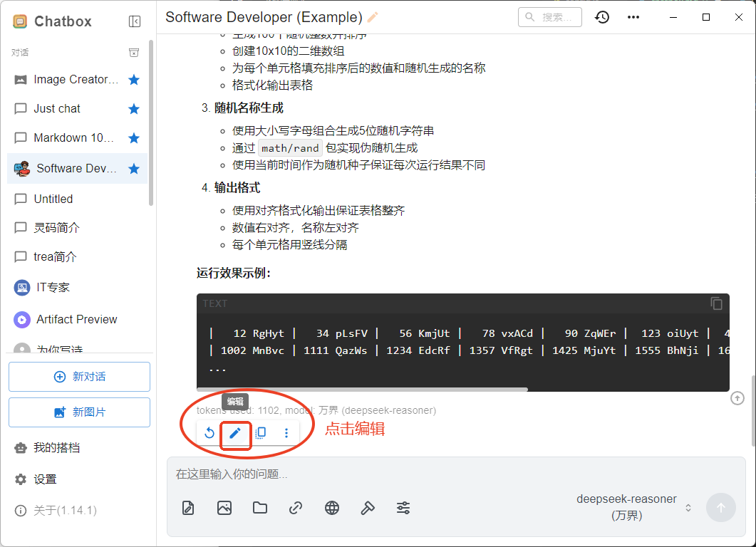Open the conversation history clock icon

pyautogui.click(x=602, y=17)
